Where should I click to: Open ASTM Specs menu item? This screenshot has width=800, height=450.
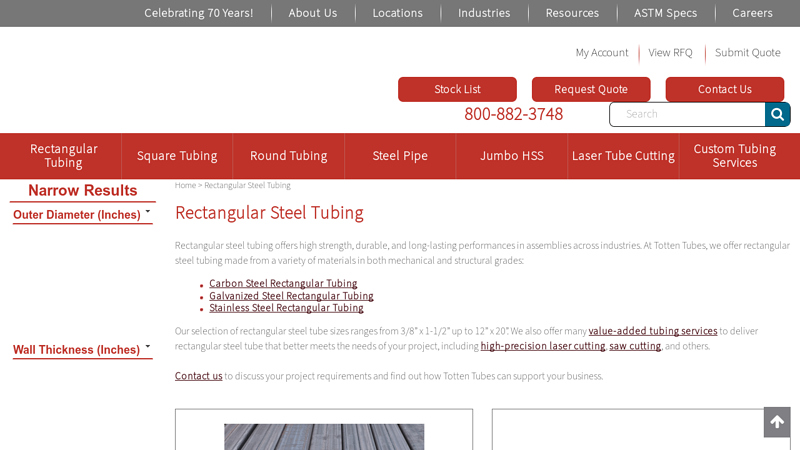pos(665,13)
